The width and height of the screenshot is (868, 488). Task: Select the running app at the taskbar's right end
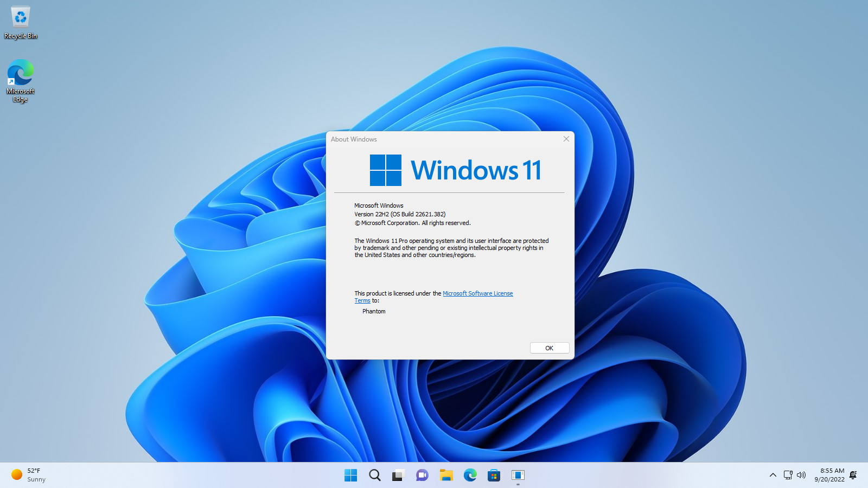518,475
